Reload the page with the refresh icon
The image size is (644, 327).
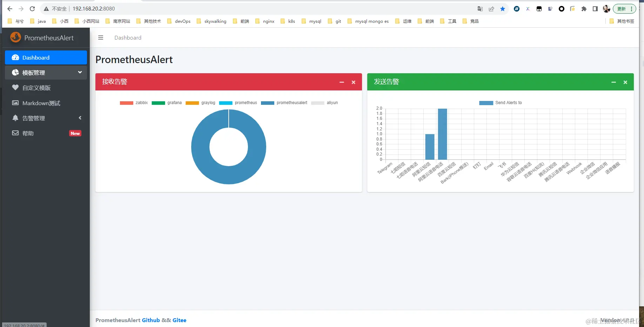pos(32,9)
